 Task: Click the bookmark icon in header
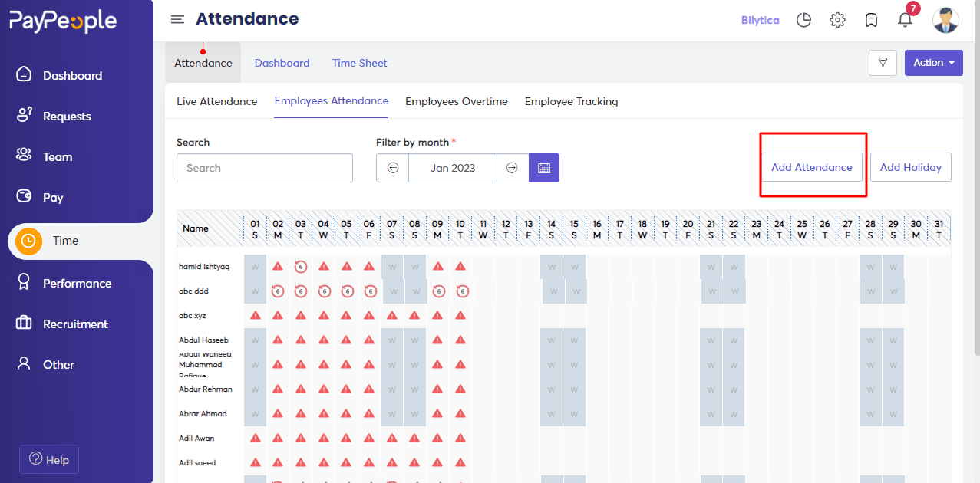tap(871, 20)
